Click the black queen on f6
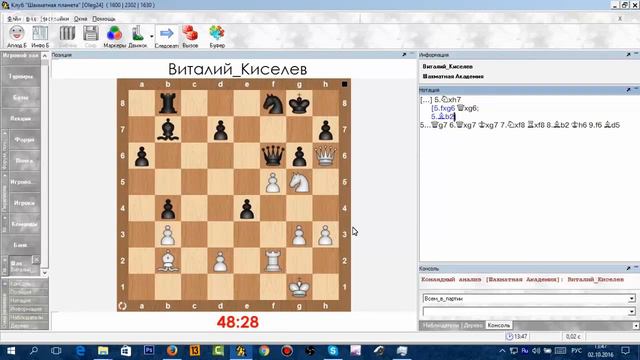This screenshot has height=360, width=640. coord(273,156)
